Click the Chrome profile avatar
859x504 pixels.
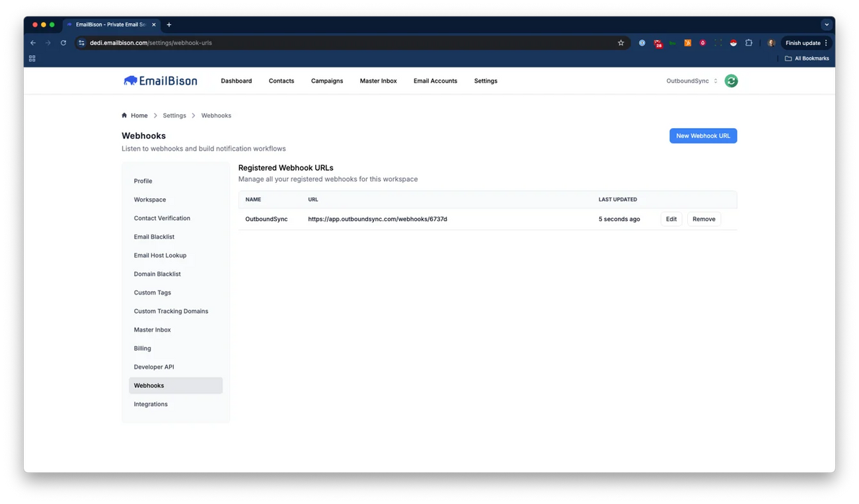pos(770,42)
